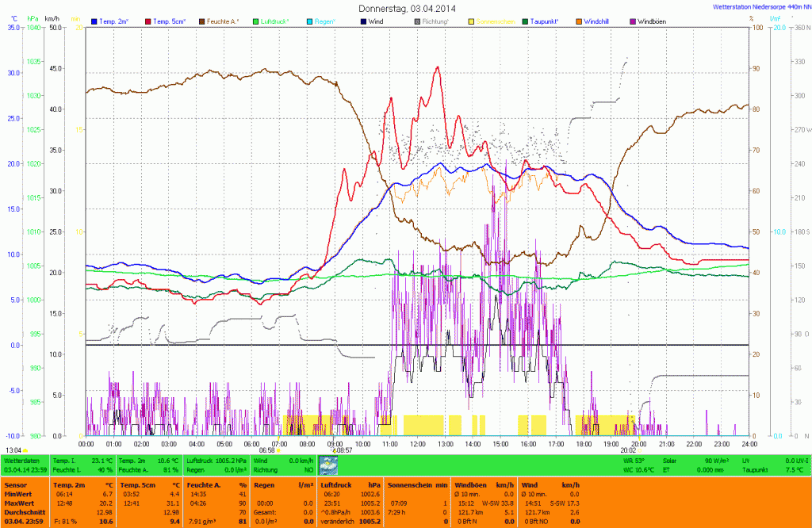Viewport: 812px width, 528px height.
Task: Click the sunrise marker at 06:58
Action: click(x=270, y=450)
